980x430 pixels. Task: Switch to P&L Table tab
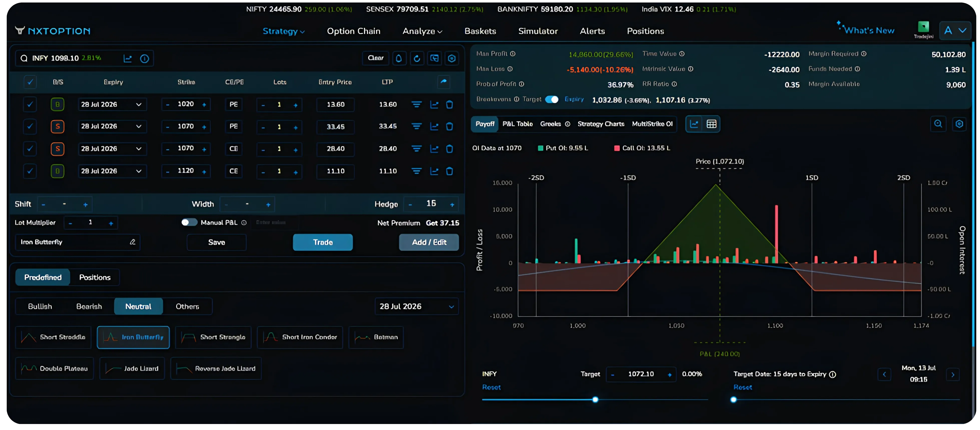pos(517,124)
